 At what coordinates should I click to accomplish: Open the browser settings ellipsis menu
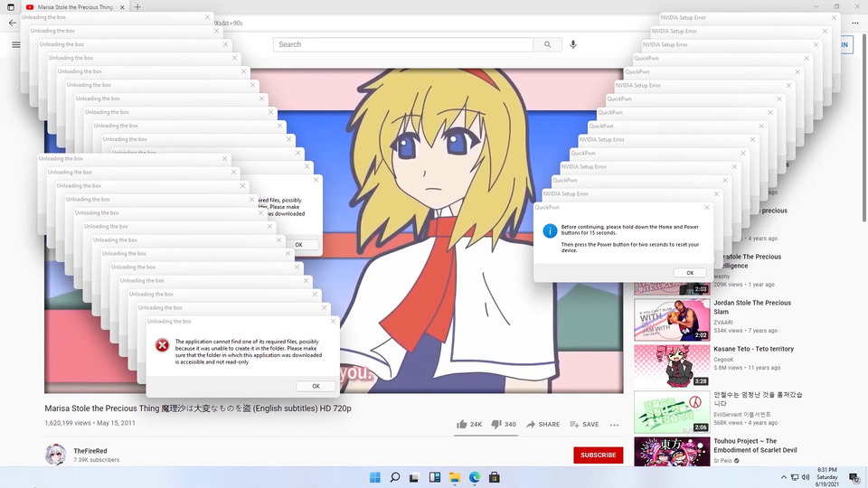click(x=855, y=23)
